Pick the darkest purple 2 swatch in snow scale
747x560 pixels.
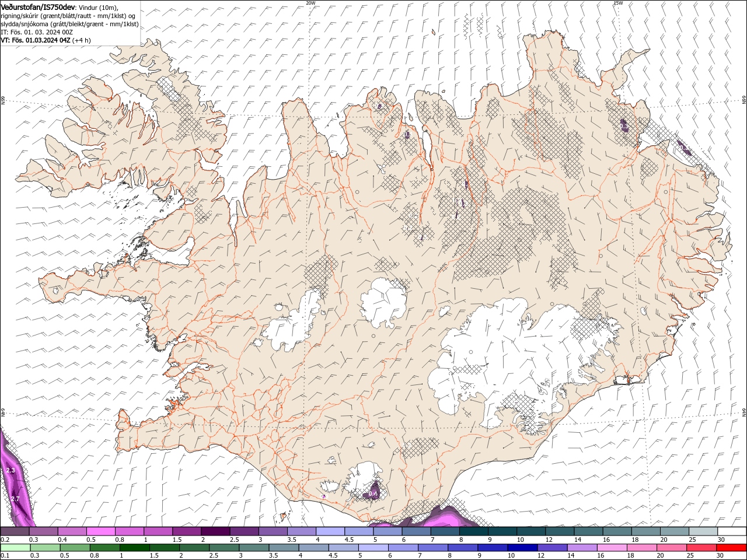tap(215, 531)
